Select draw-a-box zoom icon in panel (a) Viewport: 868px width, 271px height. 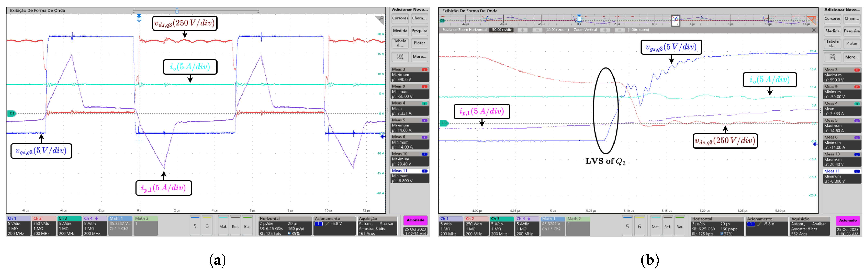point(400,57)
